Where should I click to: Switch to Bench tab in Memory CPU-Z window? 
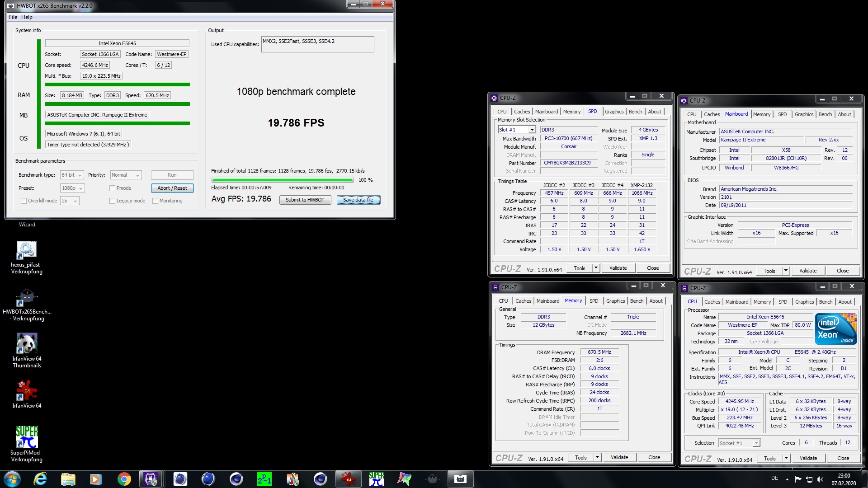(x=637, y=301)
